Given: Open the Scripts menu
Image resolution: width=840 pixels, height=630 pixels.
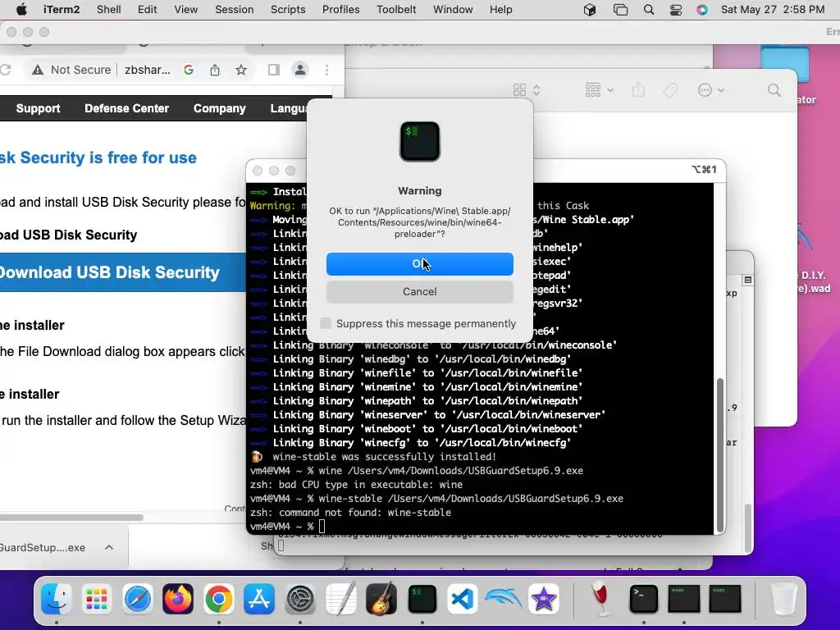Looking at the screenshot, I should (x=288, y=9).
